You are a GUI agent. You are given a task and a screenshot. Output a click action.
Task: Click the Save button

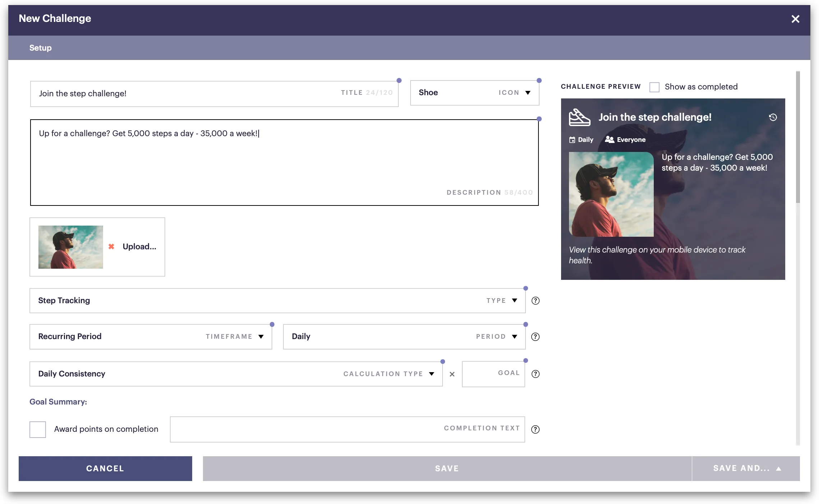(447, 468)
